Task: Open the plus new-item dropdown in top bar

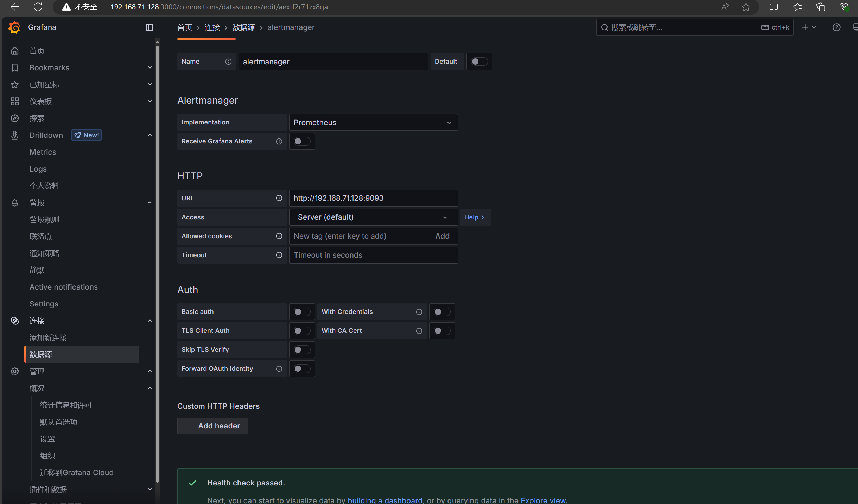Action: coord(809,27)
